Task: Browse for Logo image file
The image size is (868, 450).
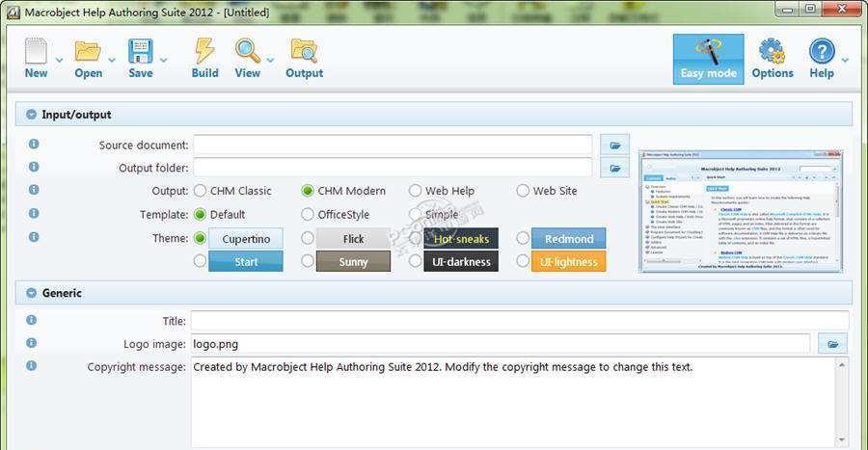Action: coord(832,344)
